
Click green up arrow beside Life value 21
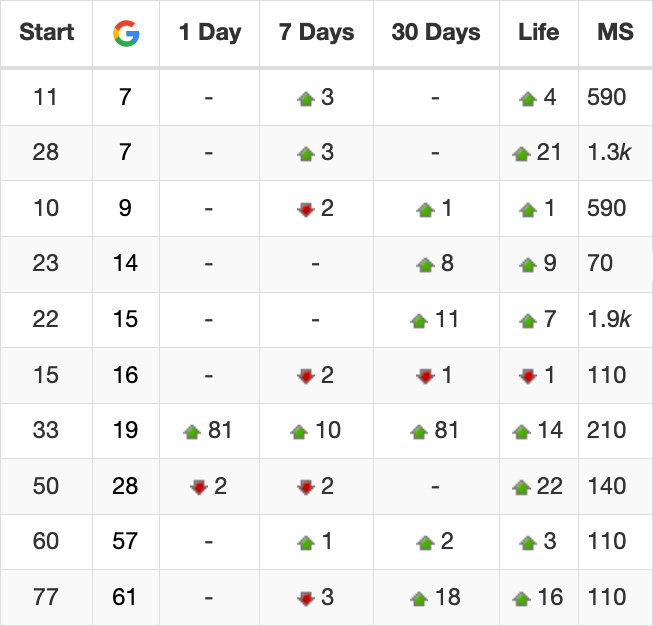click(x=521, y=154)
